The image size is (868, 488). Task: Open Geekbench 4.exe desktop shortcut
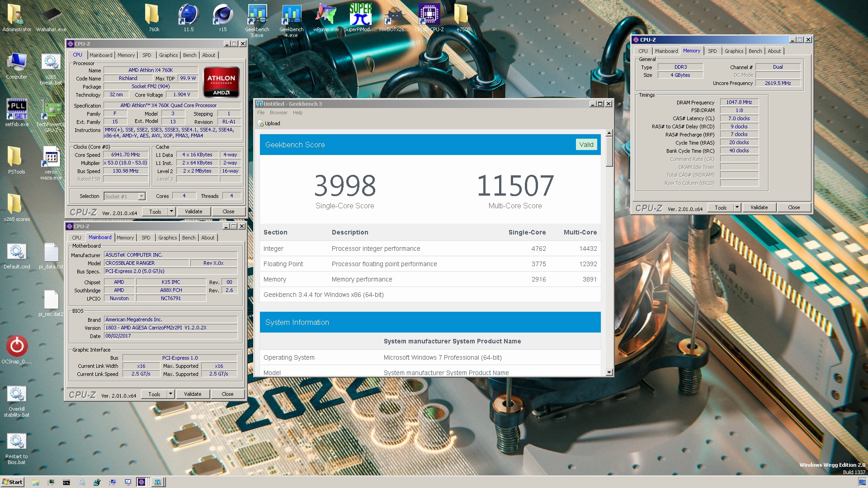click(291, 21)
